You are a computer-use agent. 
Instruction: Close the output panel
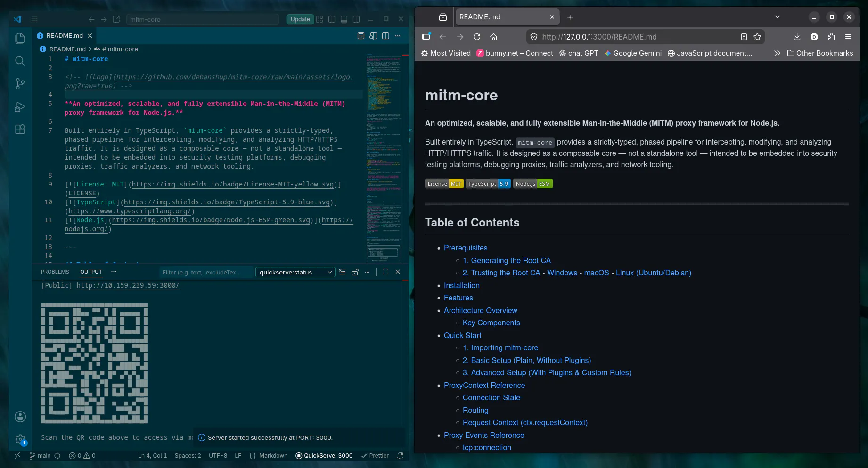[x=398, y=272]
